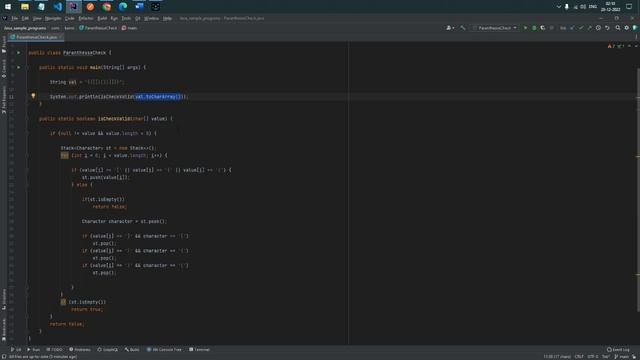Click the Debug bug icon in toolbar

click(x=534, y=28)
